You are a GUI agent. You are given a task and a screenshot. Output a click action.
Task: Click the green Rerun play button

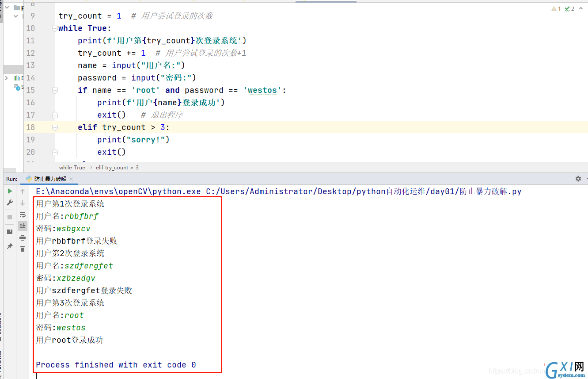tap(10, 191)
